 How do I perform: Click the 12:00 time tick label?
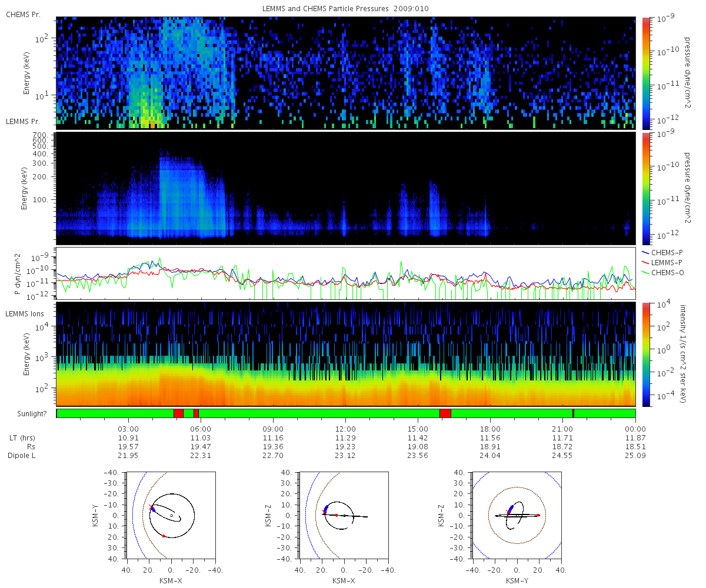[345, 429]
